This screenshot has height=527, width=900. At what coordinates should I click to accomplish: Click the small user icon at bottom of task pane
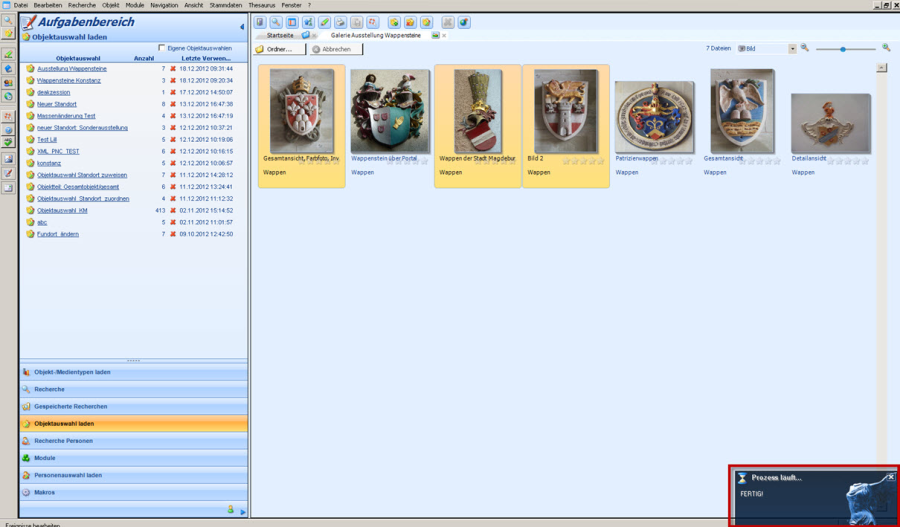230,509
